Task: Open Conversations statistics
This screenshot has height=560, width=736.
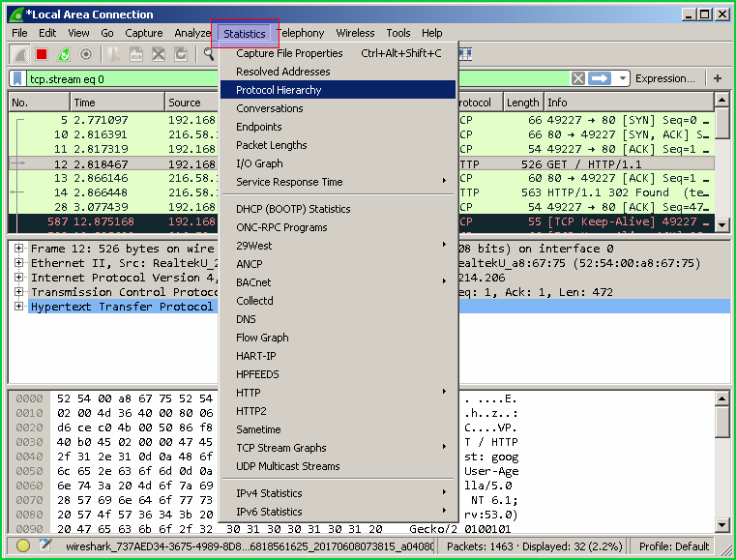Action: click(x=338, y=108)
